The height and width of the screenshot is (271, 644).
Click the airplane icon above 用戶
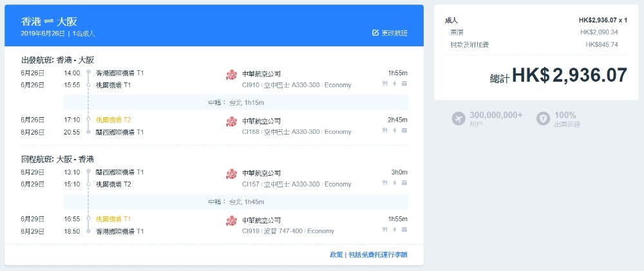(459, 118)
